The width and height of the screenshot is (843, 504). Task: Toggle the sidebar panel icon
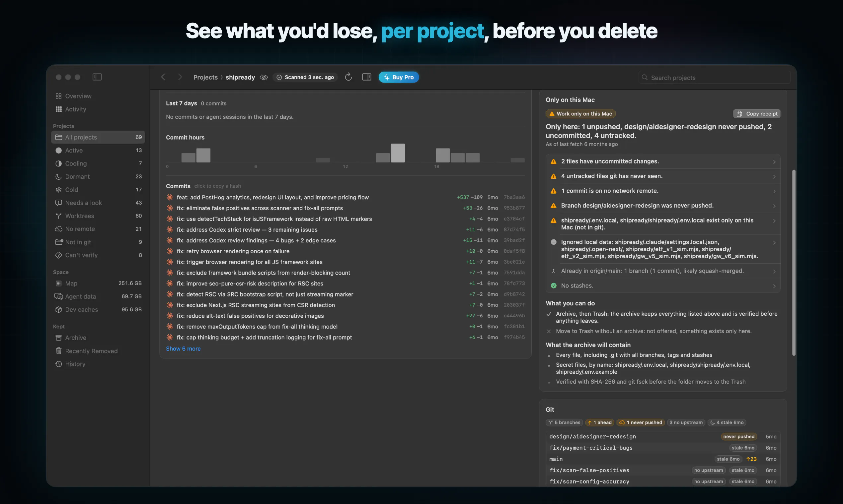click(97, 77)
